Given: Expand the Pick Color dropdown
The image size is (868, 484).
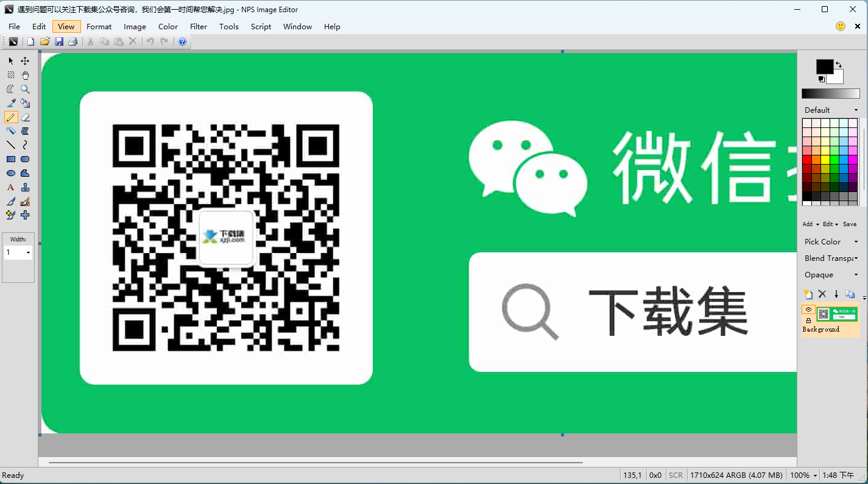Looking at the screenshot, I should click(x=856, y=242).
